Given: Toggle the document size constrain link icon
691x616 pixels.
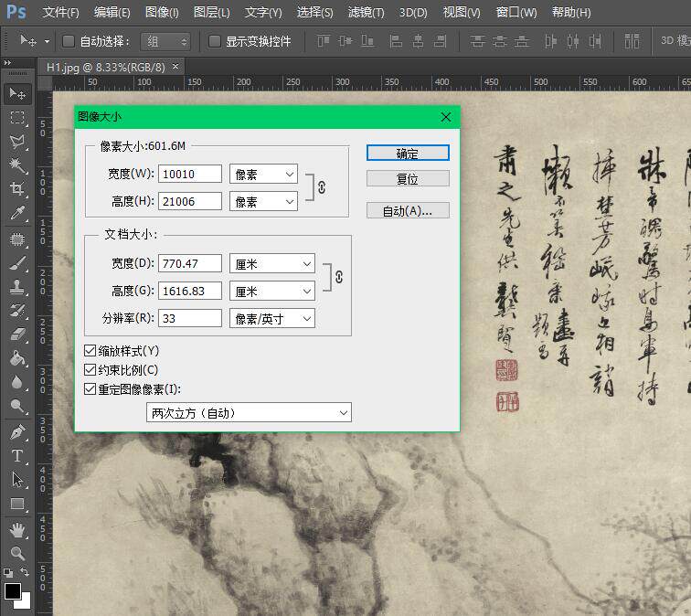Looking at the screenshot, I should (339, 277).
